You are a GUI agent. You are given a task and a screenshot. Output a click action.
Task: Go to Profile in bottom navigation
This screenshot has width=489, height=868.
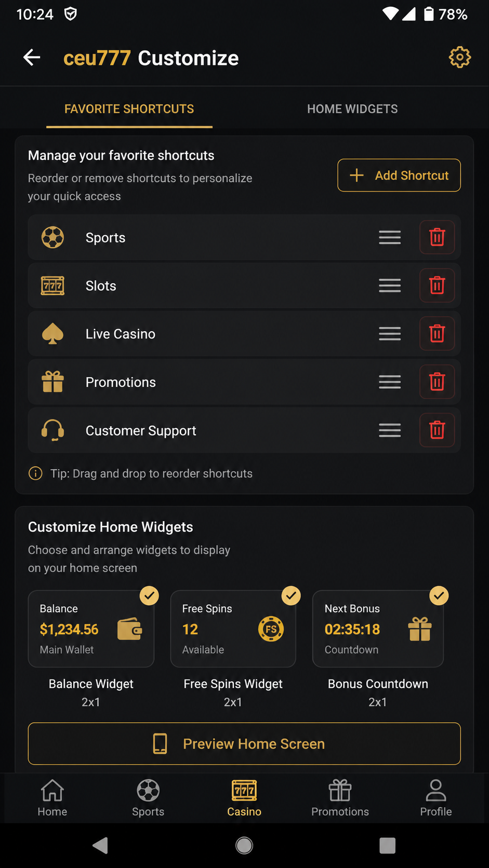(436, 798)
